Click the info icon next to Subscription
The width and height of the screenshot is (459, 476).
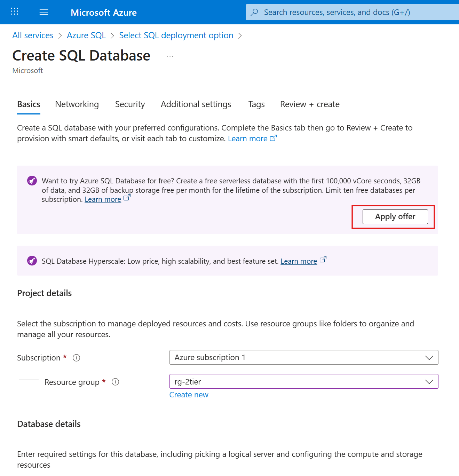pyautogui.click(x=76, y=358)
